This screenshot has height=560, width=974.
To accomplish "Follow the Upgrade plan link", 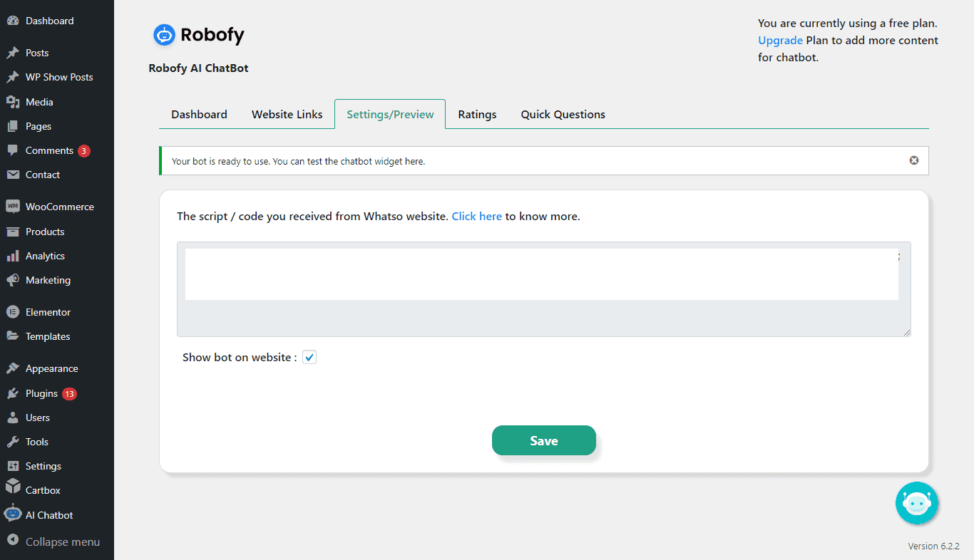I will (x=781, y=40).
